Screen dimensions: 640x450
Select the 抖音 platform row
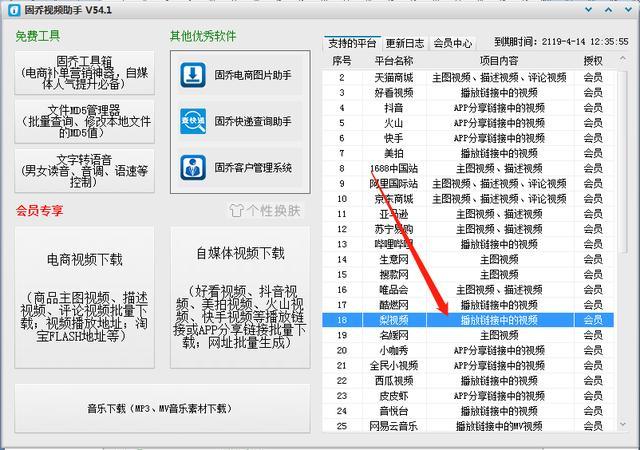pyautogui.click(x=468, y=108)
